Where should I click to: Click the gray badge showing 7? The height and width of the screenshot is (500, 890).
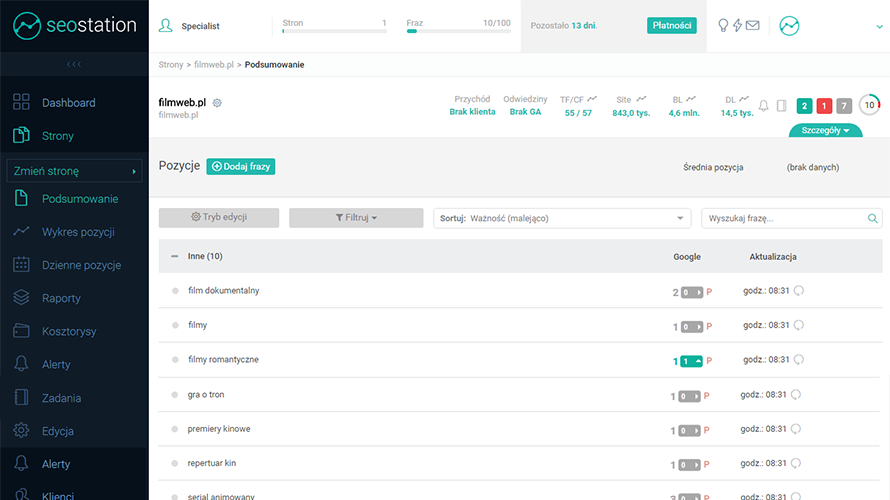(x=844, y=106)
